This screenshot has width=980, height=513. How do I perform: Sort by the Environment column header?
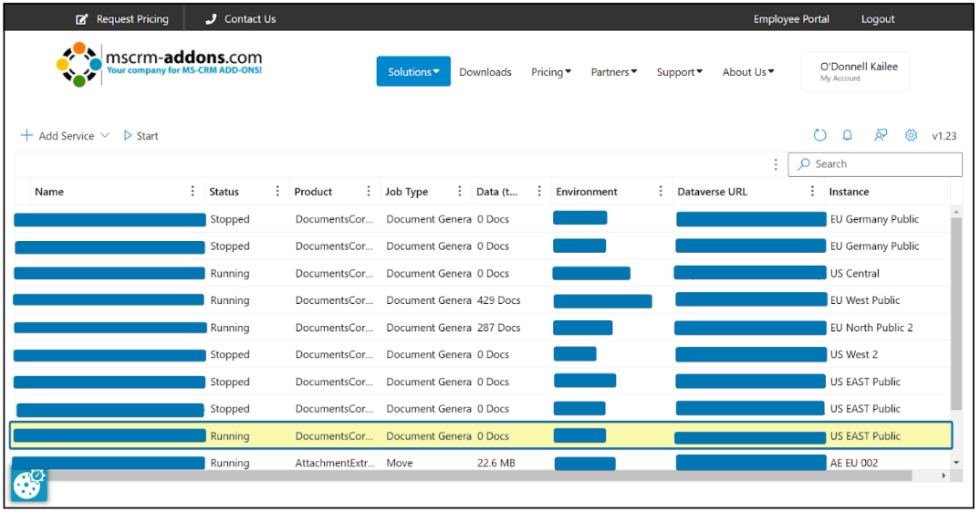coord(586,192)
